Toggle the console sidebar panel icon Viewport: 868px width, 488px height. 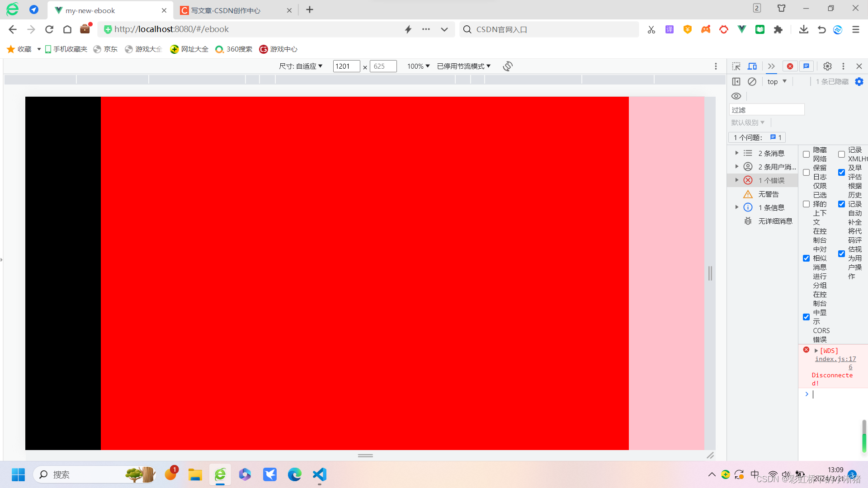(x=736, y=82)
